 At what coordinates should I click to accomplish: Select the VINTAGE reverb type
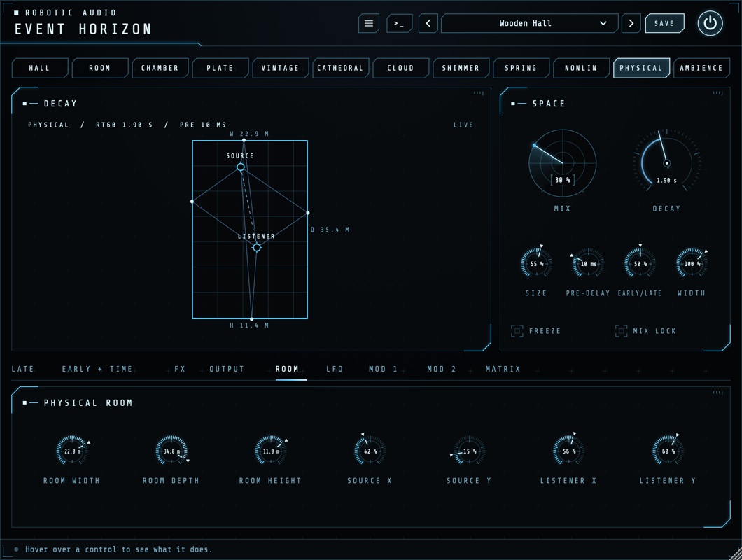280,68
